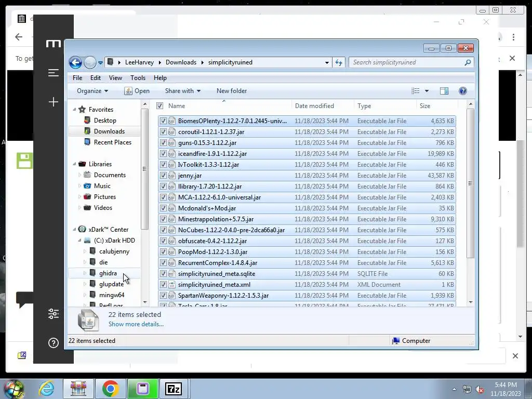Image resolution: width=532 pixels, height=399 pixels.
Task: Click the plus icon in dark sidebar
Action: coord(54,102)
